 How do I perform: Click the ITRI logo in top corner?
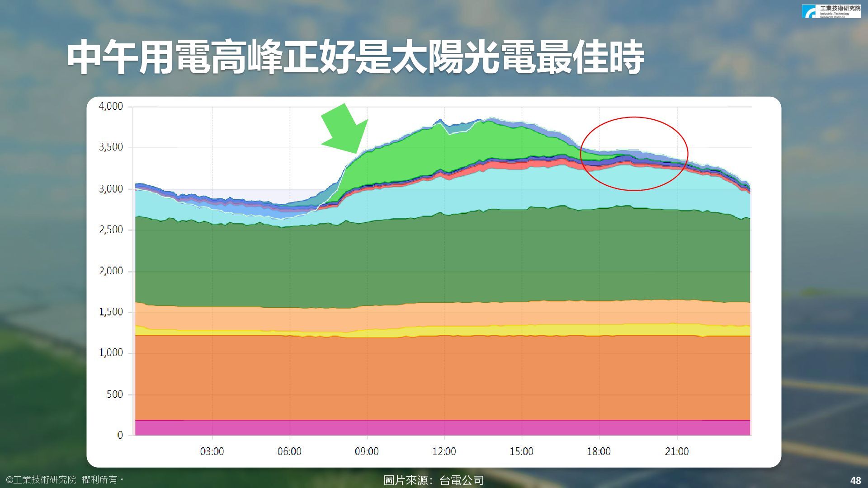point(831,11)
